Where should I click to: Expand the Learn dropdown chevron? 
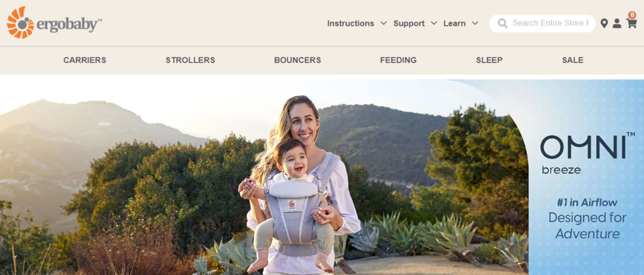tap(475, 23)
